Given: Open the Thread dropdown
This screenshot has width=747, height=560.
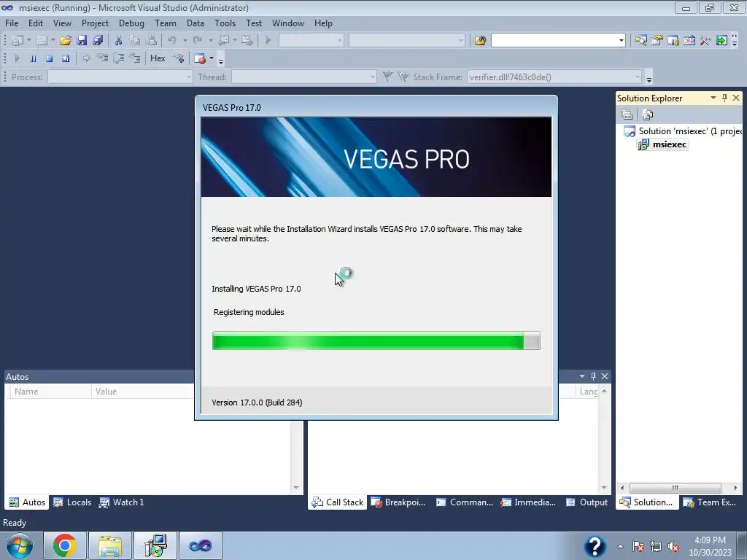Looking at the screenshot, I should 373,77.
